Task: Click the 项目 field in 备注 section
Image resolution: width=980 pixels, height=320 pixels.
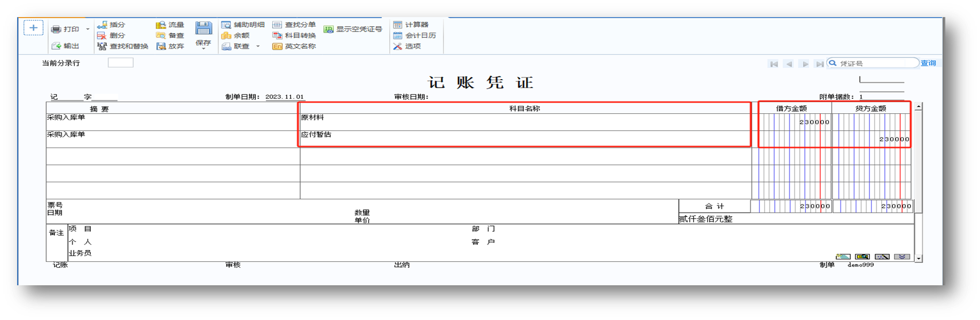Action: tap(80, 229)
